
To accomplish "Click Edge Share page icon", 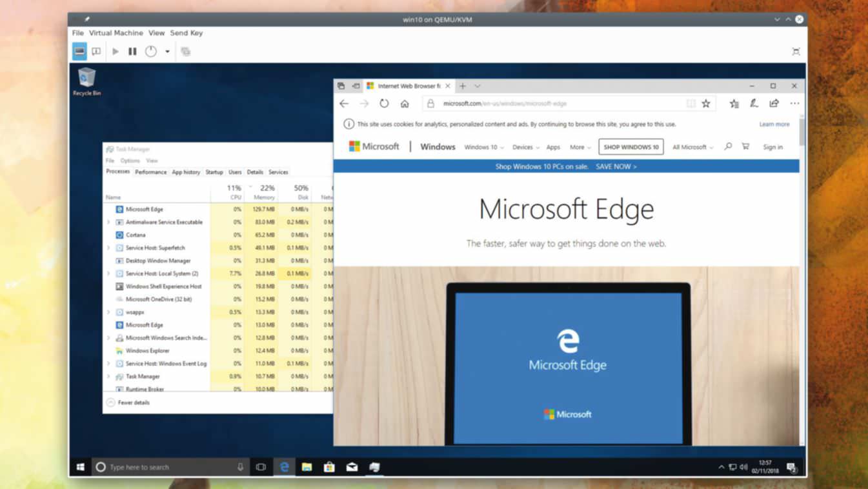I will point(774,103).
